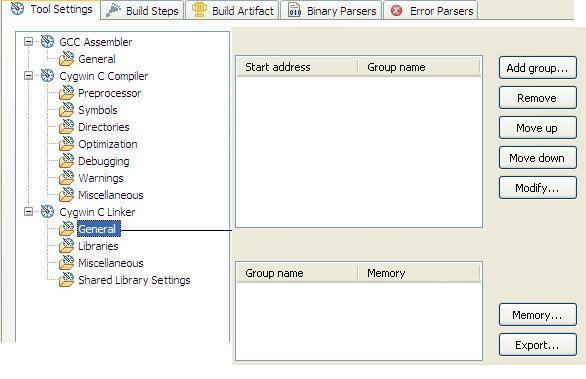Select General under GCC Assembler
This screenshot has width=586, height=379.
97,59
